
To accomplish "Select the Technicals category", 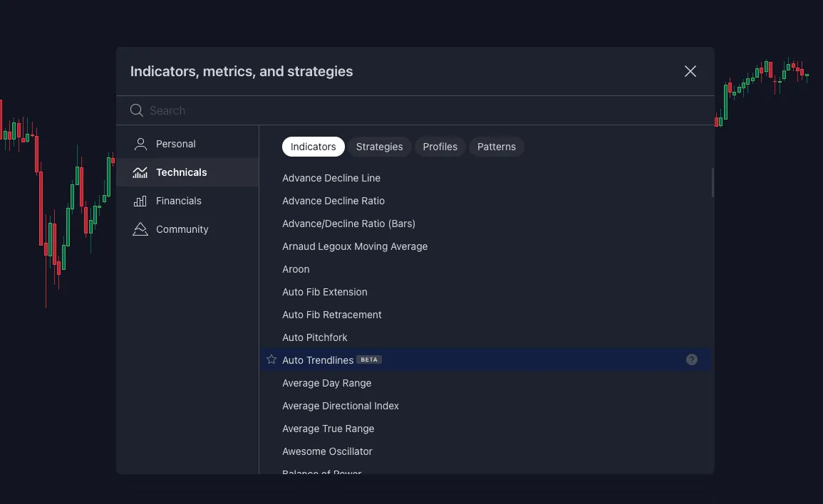I will [188, 172].
